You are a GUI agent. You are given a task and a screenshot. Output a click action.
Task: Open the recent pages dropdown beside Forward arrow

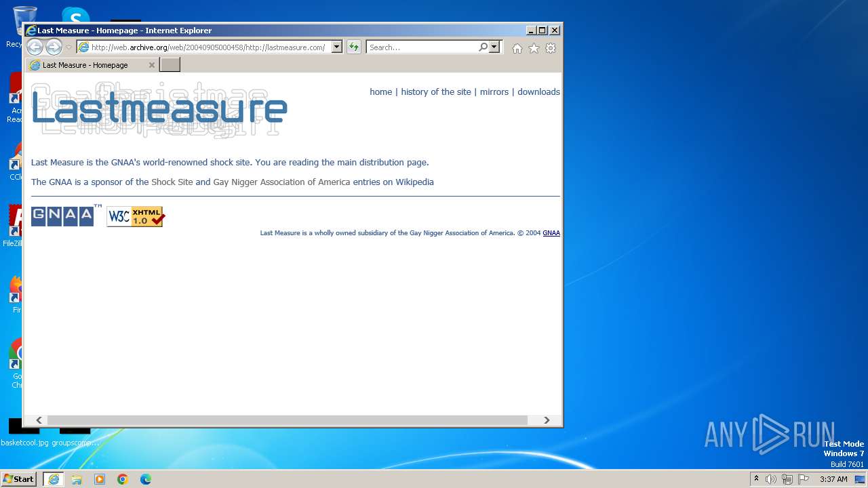pos(68,47)
